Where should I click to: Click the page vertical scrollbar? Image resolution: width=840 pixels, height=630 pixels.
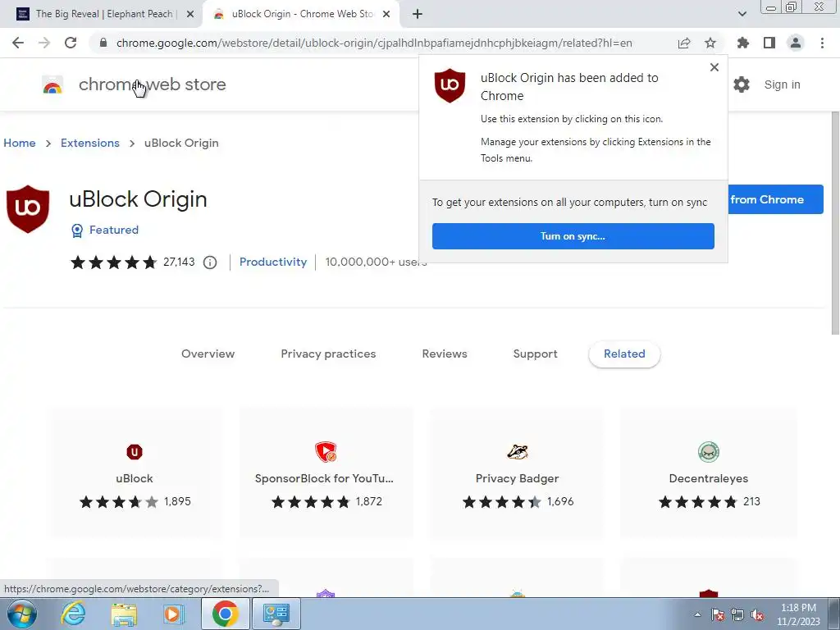pos(835,222)
